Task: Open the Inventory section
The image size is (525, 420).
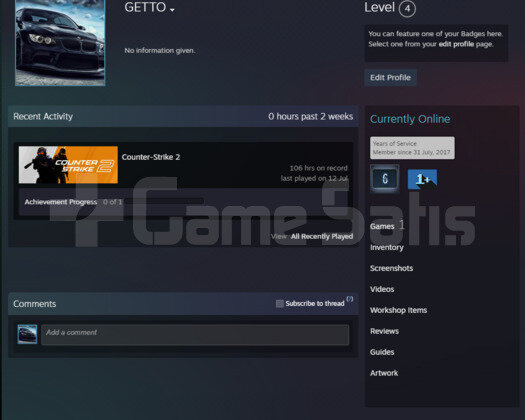Action: (x=387, y=247)
